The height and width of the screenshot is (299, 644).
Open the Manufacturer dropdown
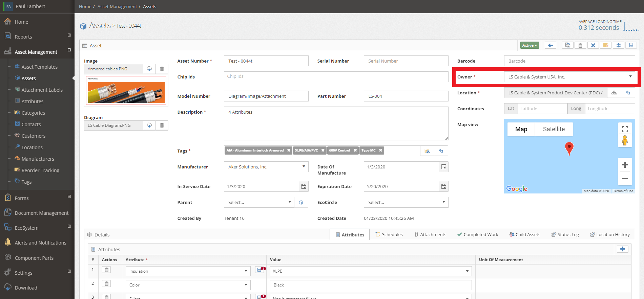click(266, 167)
